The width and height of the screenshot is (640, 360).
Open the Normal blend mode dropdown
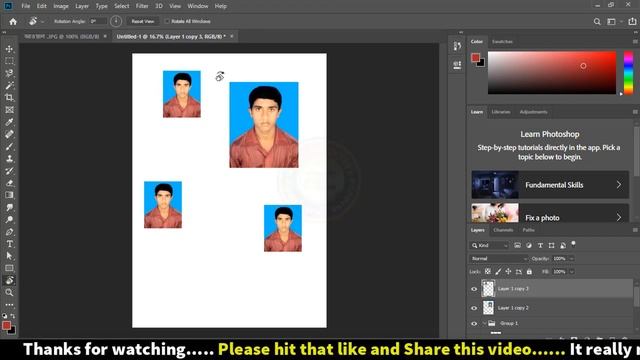(x=499, y=258)
